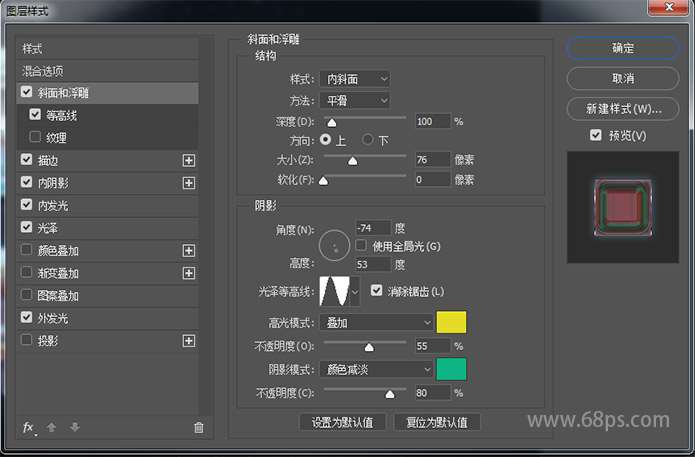Click the plus icon beside 渐变叠加
This screenshot has width=695, height=457.
pyautogui.click(x=188, y=273)
